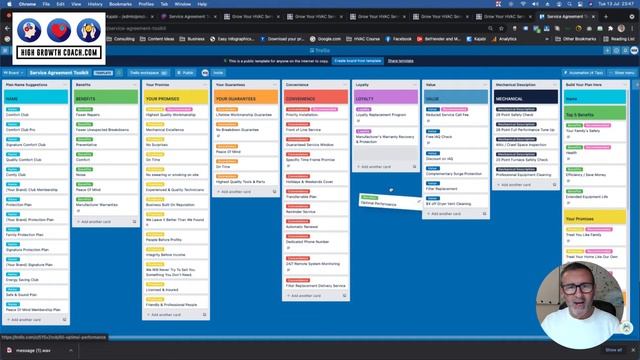The height and width of the screenshot is (360, 640).
Task: Open the Priority Installation card
Action: point(316,112)
